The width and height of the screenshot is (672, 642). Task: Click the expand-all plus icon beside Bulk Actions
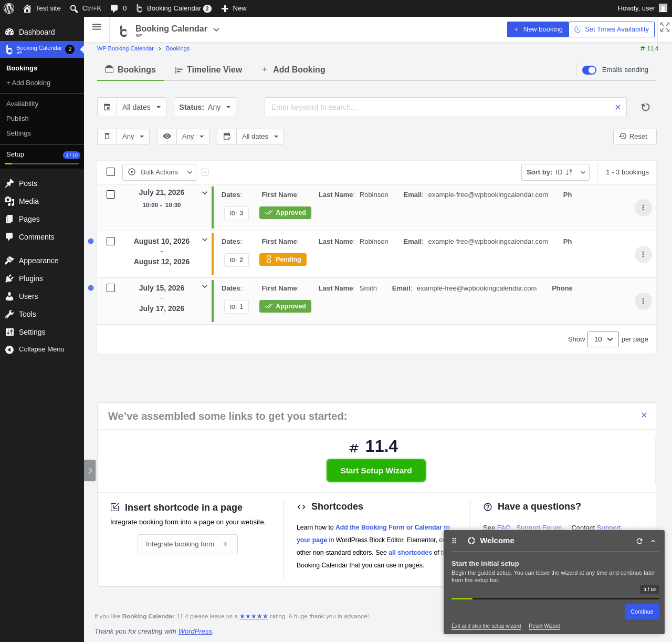[x=205, y=172]
